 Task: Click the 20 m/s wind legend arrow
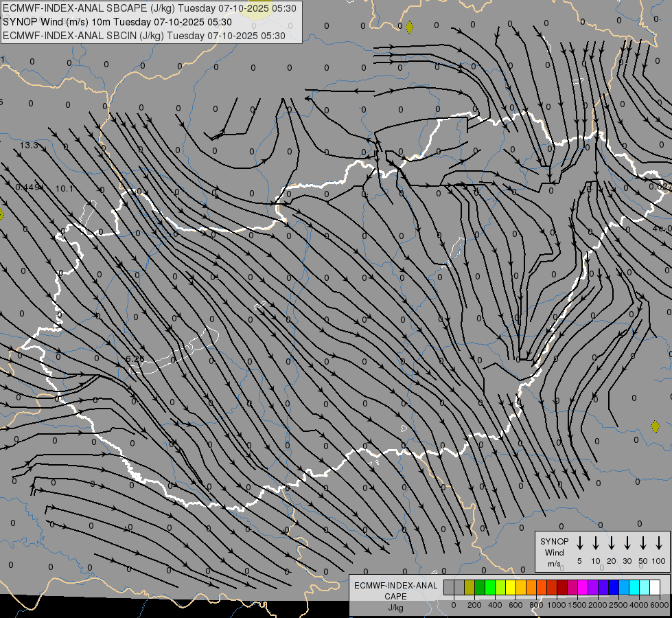[612, 543]
